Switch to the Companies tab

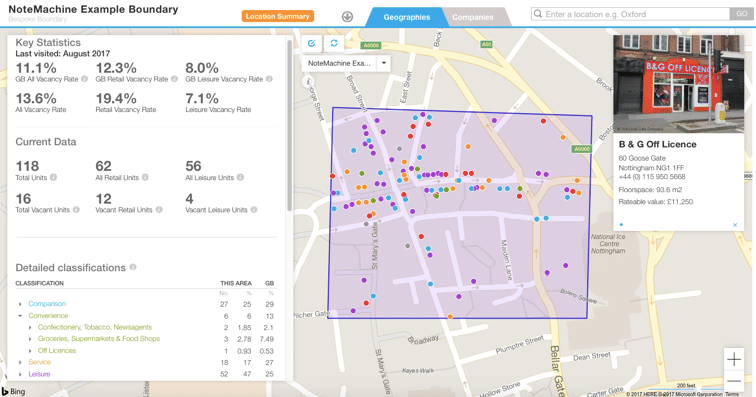(x=472, y=17)
